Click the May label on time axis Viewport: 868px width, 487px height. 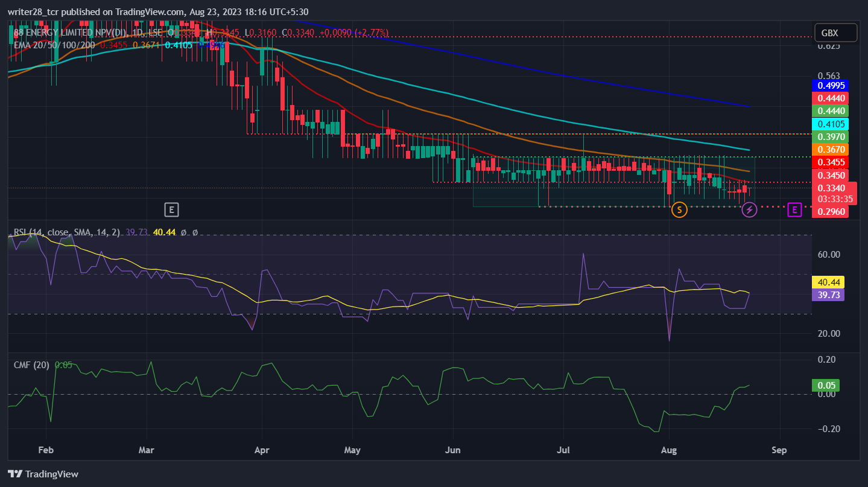352,450
